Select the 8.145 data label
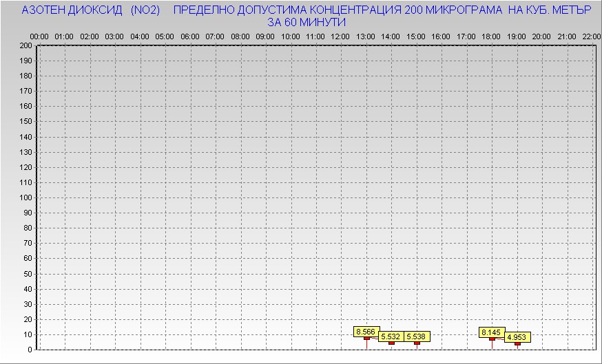602x364 pixels. [492, 332]
